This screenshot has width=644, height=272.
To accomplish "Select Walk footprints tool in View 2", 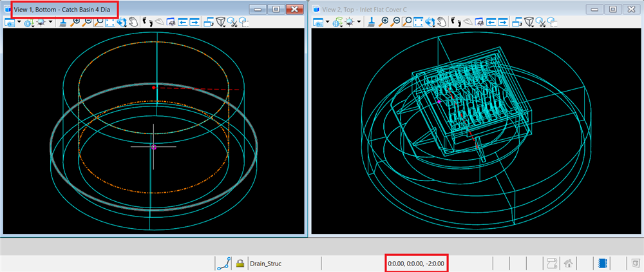I will click(455, 22).
